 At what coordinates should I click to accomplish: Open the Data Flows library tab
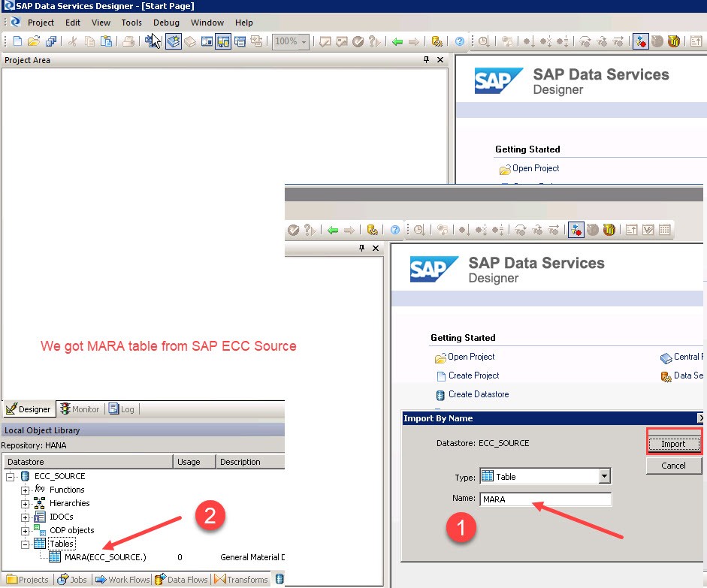click(x=181, y=580)
